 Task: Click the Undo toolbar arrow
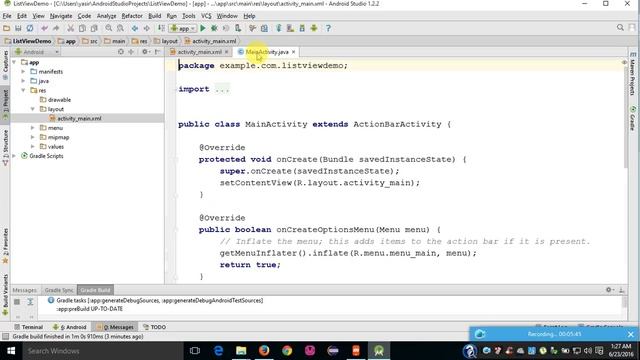click(44, 28)
